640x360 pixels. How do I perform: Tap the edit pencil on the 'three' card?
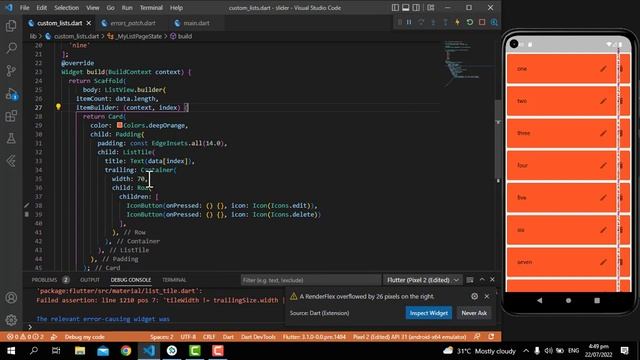coord(603,133)
